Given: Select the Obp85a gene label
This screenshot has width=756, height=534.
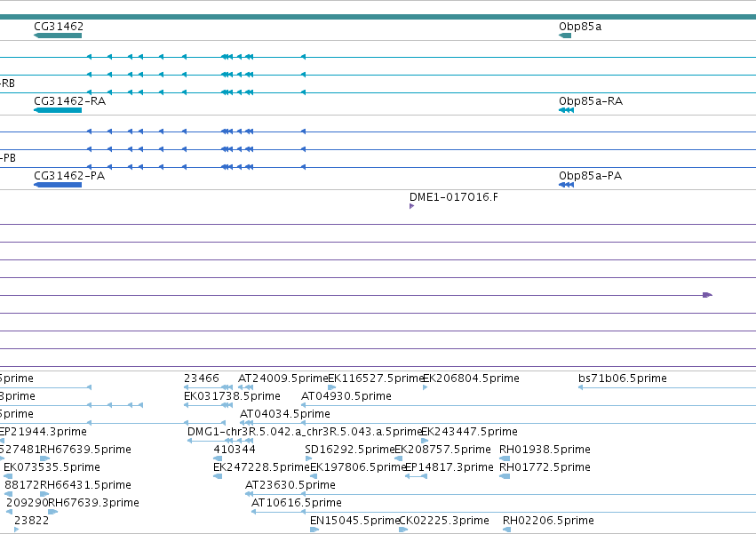Looking at the screenshot, I should (x=580, y=27).
